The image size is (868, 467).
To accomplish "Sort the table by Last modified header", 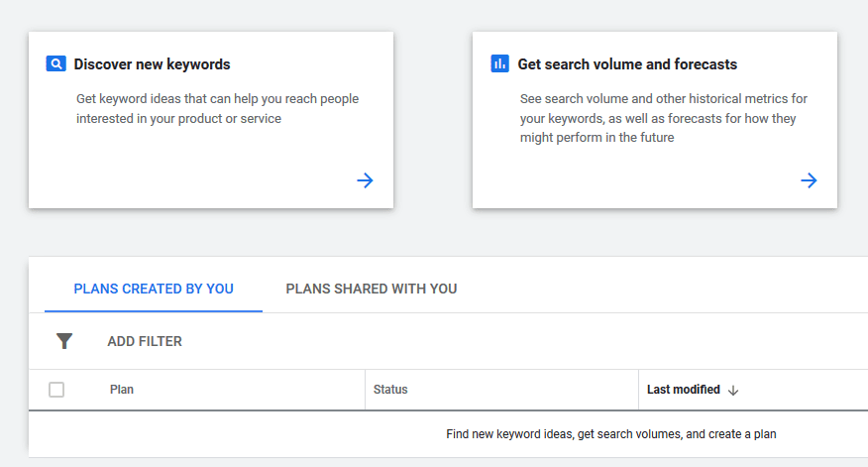I will pos(683,390).
